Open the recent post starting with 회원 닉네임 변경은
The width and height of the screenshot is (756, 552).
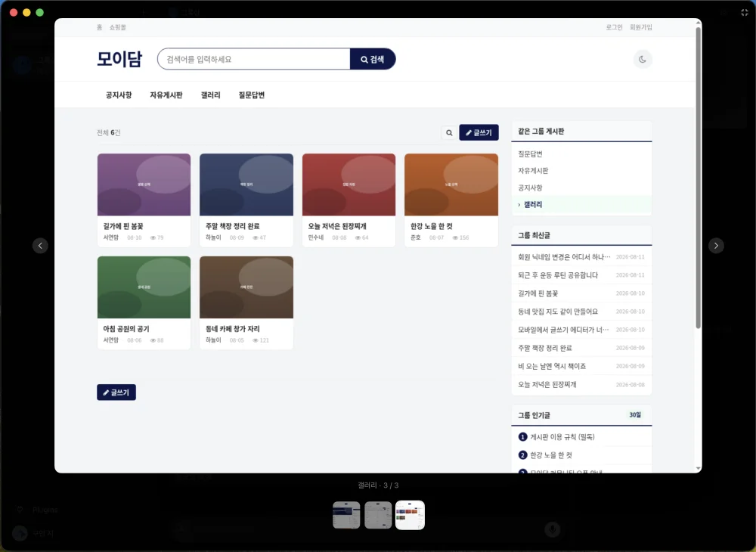[x=564, y=257]
